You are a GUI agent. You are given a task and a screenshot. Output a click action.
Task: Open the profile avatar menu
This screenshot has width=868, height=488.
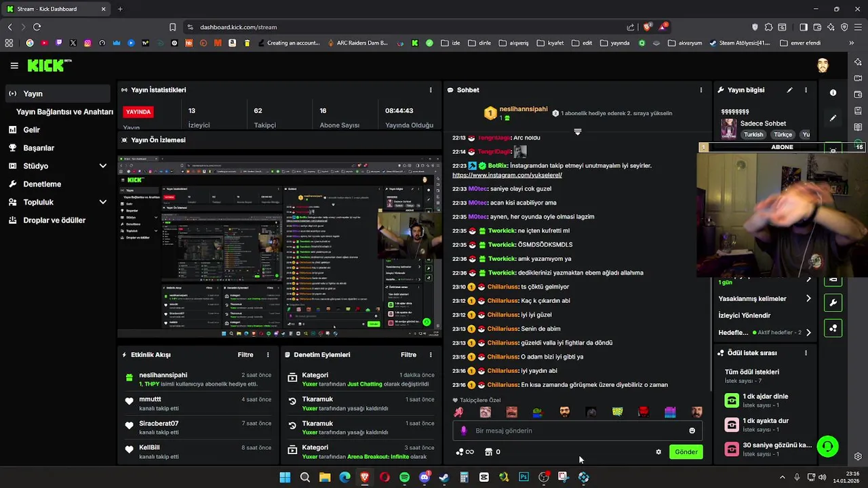point(823,65)
